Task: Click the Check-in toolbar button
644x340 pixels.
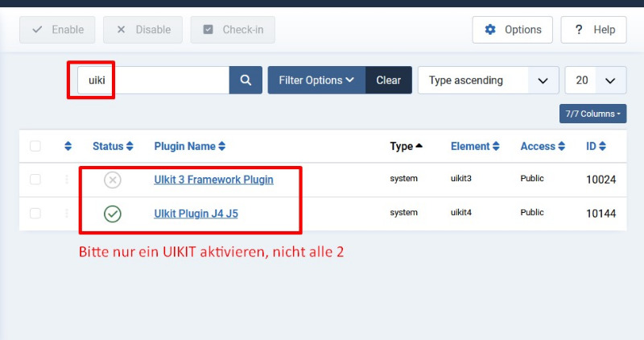Action: pyautogui.click(x=233, y=30)
